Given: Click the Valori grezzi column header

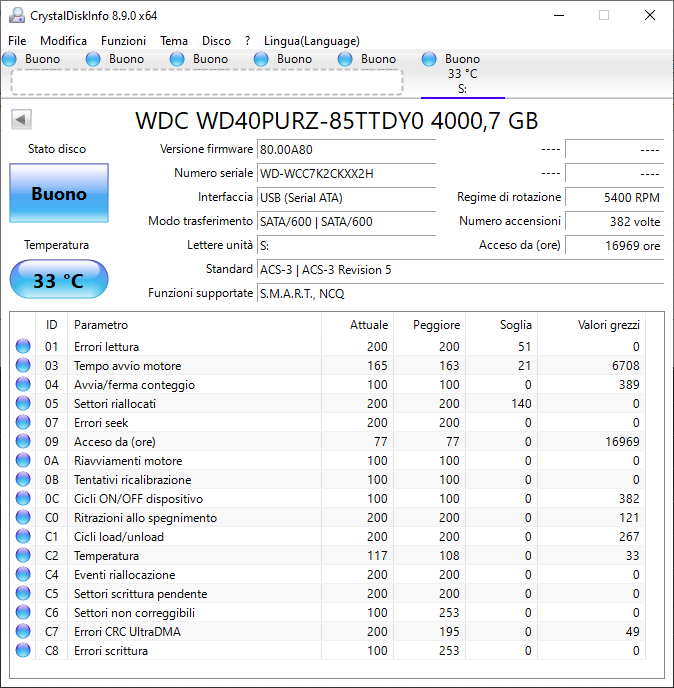Looking at the screenshot, I should coord(592,325).
